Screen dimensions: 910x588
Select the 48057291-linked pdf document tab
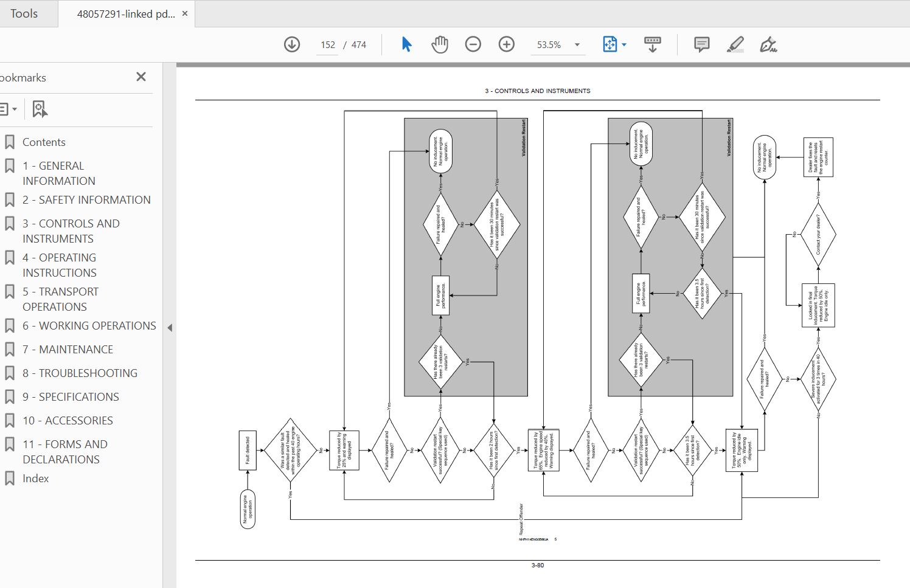pos(125,13)
